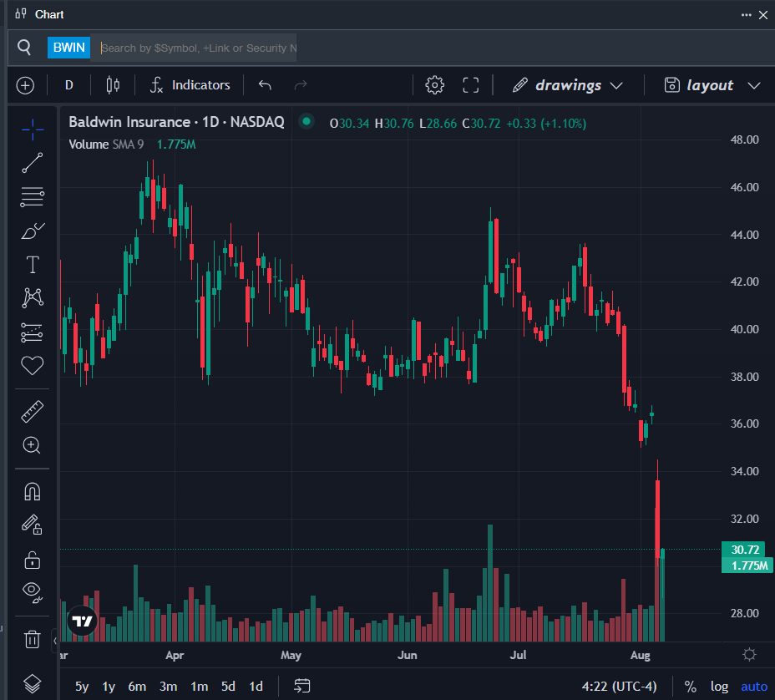The image size is (775, 700).
Task: Toggle magnet mode snapping
Action: (33, 492)
